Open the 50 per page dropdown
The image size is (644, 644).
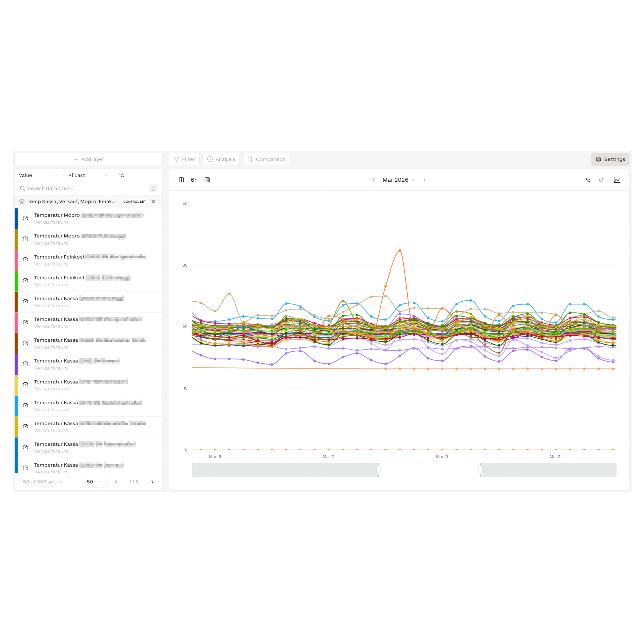click(x=94, y=482)
